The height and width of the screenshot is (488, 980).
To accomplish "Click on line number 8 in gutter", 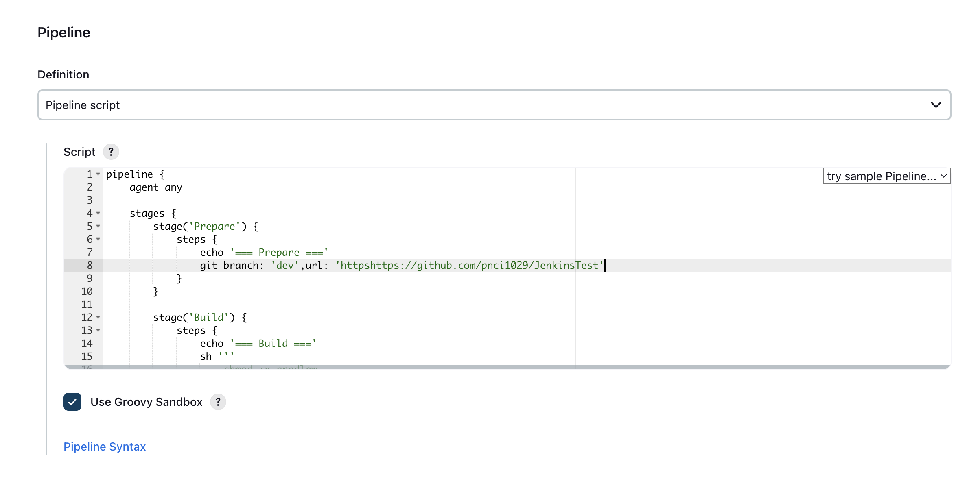I will point(90,266).
